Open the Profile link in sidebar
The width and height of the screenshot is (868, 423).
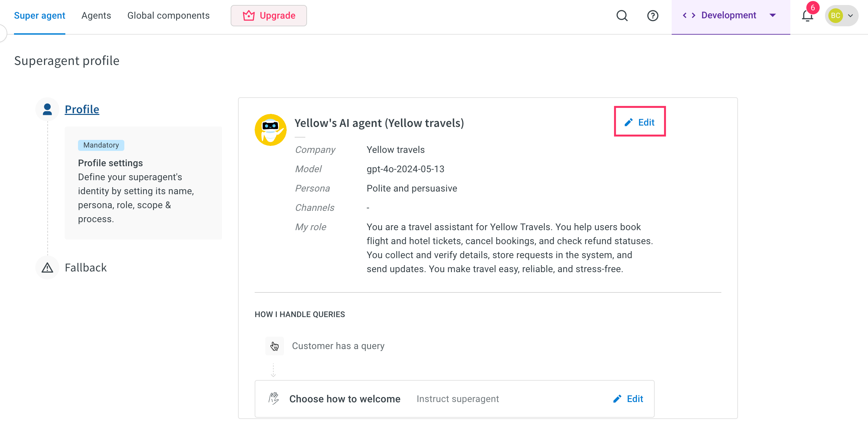click(82, 109)
